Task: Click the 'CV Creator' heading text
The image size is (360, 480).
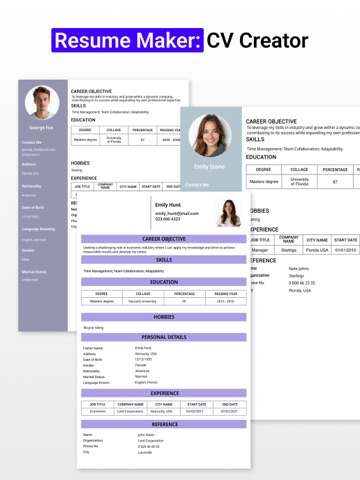Action: coord(257,41)
